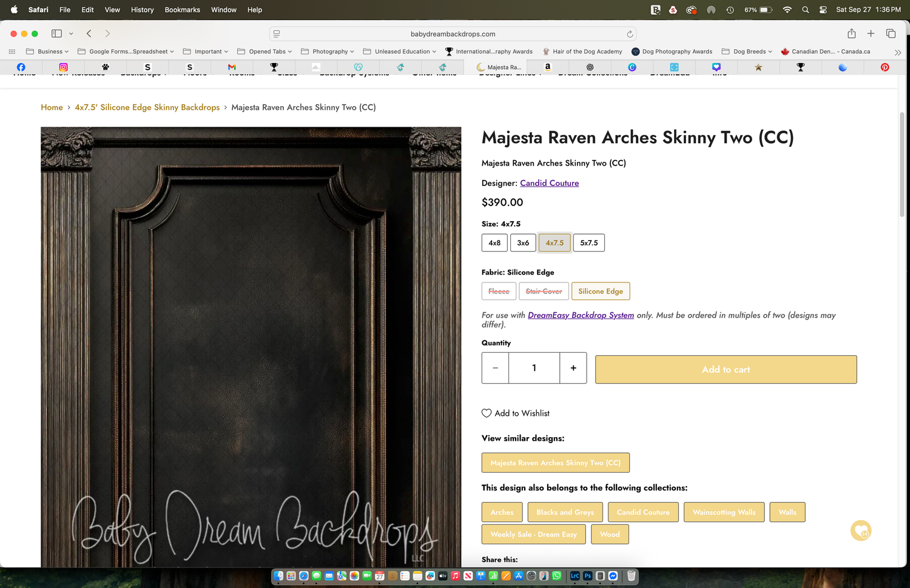This screenshot has width=910, height=588.
Task: Launch Lightroom Classic from the Dock
Action: 575,576
